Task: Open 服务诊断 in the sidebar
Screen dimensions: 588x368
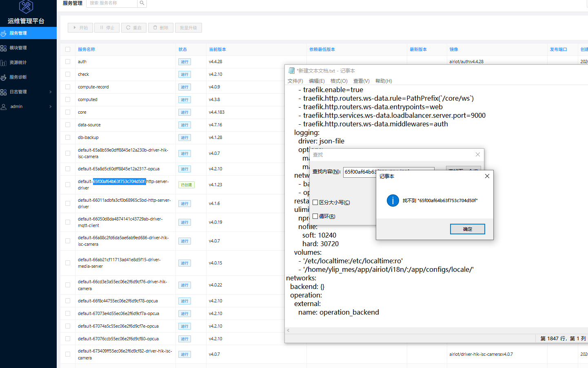Action: pyautogui.click(x=28, y=77)
